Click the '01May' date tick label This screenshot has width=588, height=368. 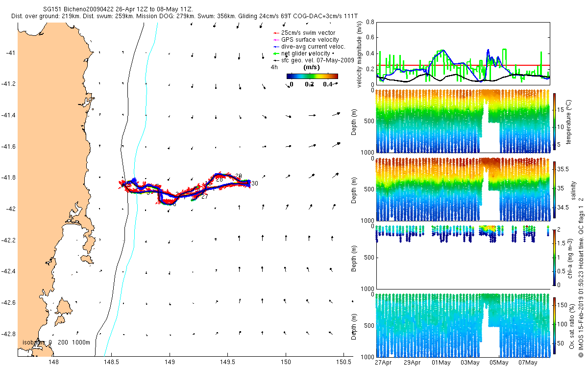tap(441, 363)
